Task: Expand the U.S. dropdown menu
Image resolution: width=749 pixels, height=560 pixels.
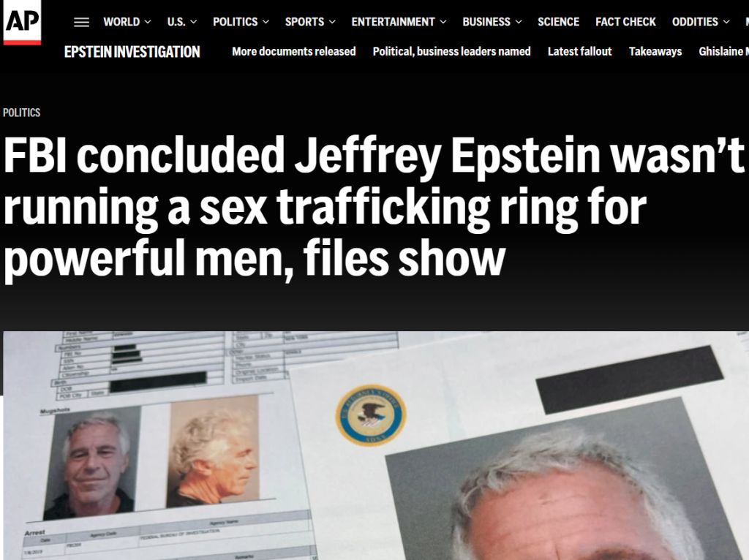Action: click(182, 22)
